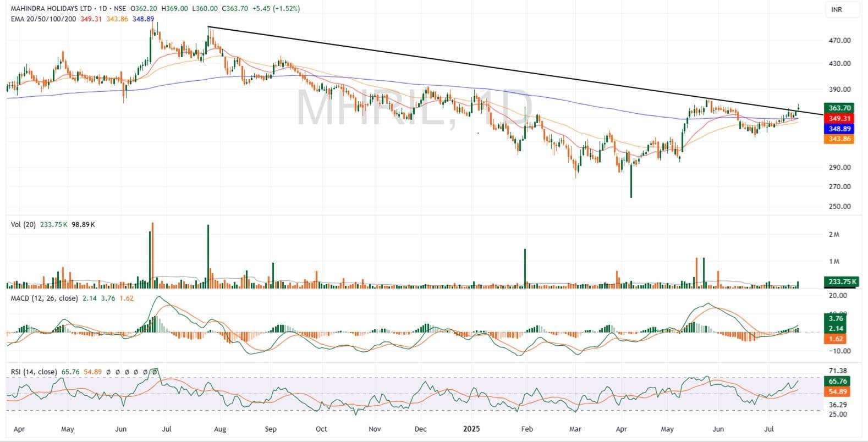The image size is (868, 442).
Task: Click the Aug label on time axis
Action: click(219, 429)
